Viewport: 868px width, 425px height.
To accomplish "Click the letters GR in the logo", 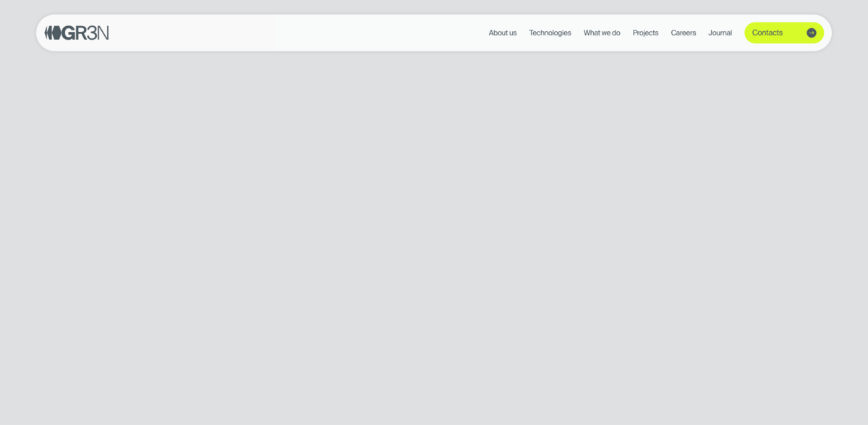I will (74, 33).
